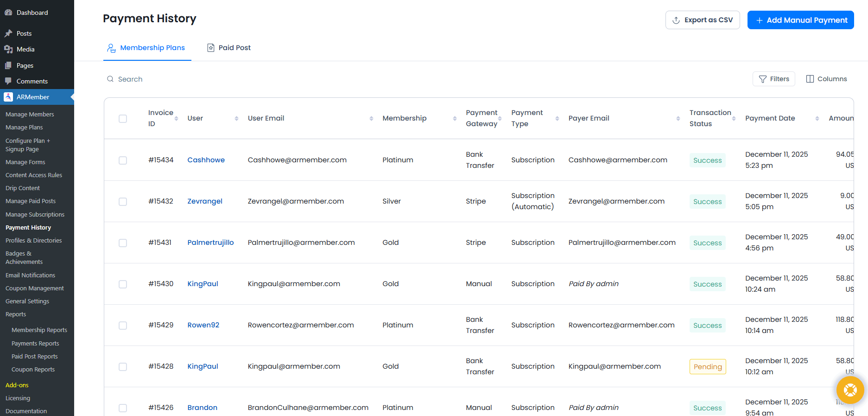Click the Columns layout icon
This screenshot has width=868, height=416.
pos(810,79)
